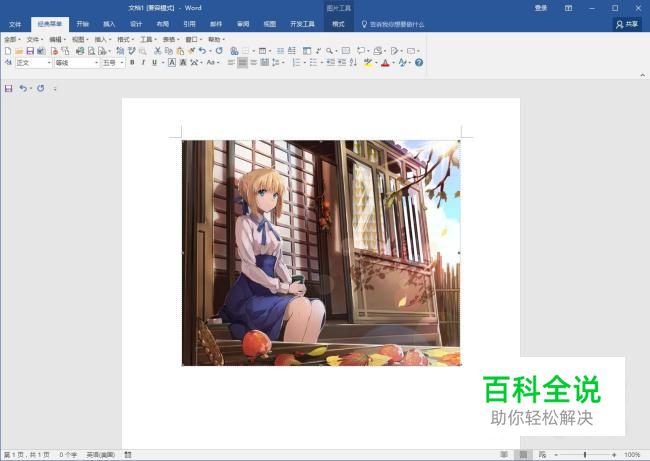Click the Sort icon

(x=353, y=63)
